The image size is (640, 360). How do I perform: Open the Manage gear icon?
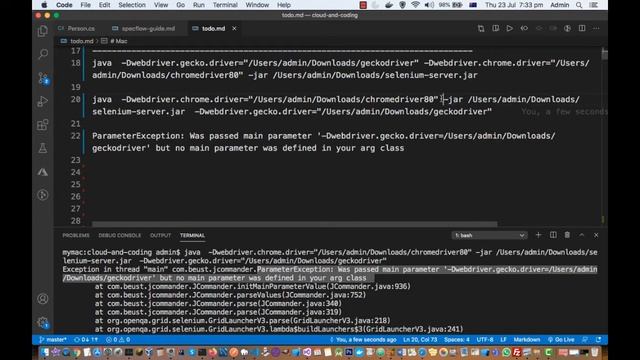pos(43,322)
